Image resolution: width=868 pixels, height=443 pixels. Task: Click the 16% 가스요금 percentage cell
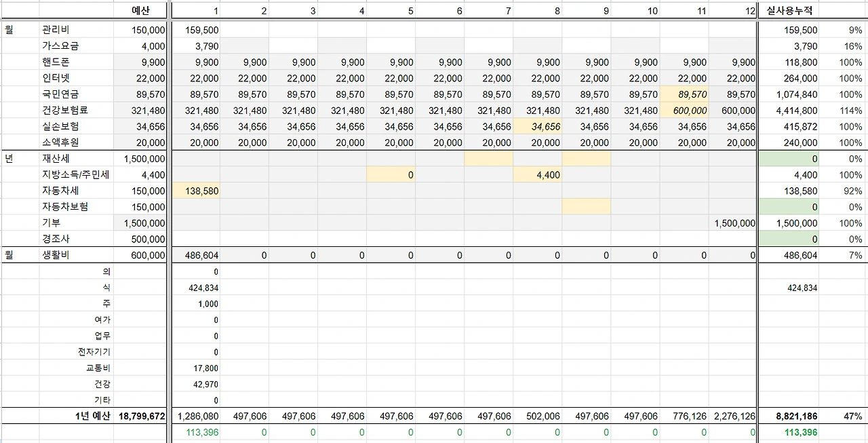[x=843, y=46]
